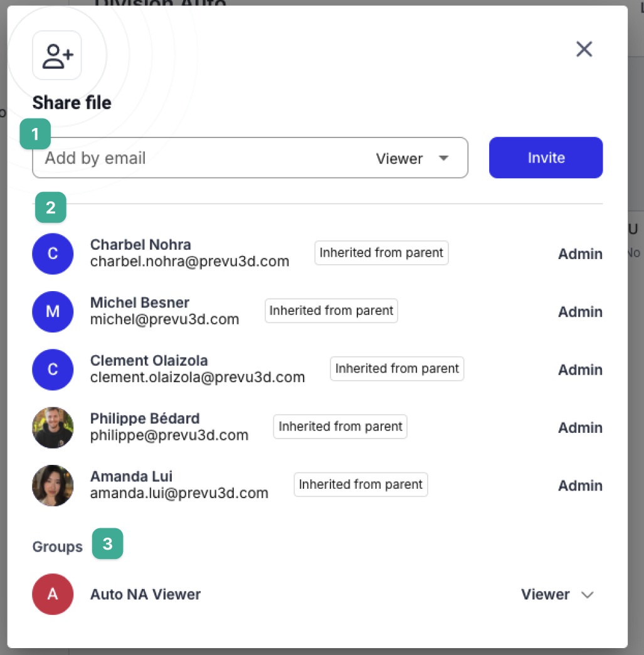Click Philippe Bédard's profile photo

click(53, 427)
